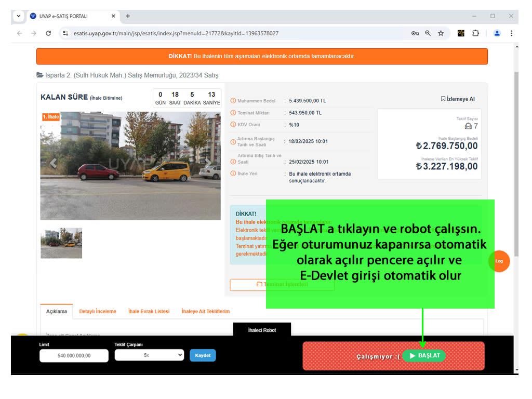Image resolution: width=532 pixels, height=399 pixels.
Task: Open the İhaleci Robot tab
Action: (x=262, y=330)
